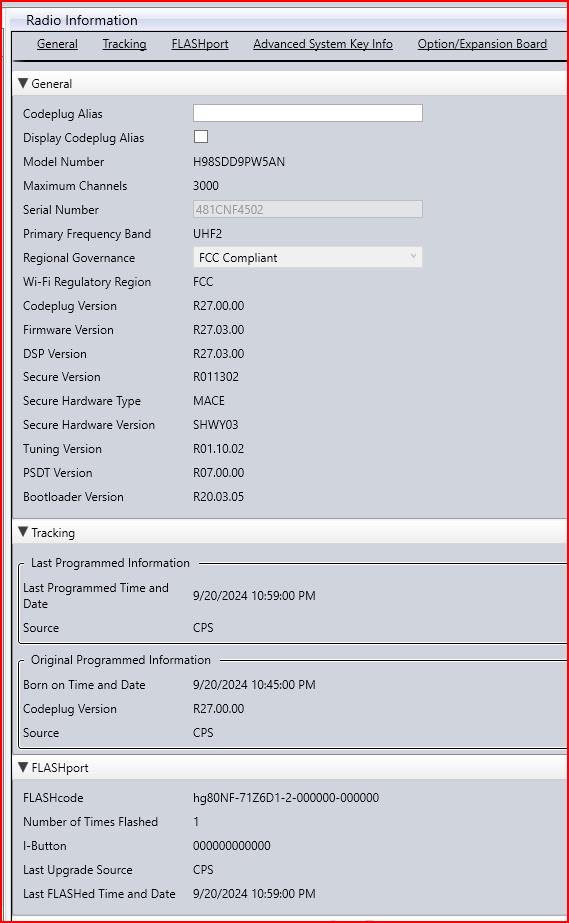Collapse the General section triangle
Screen dimensions: 569x923
(x=23, y=83)
